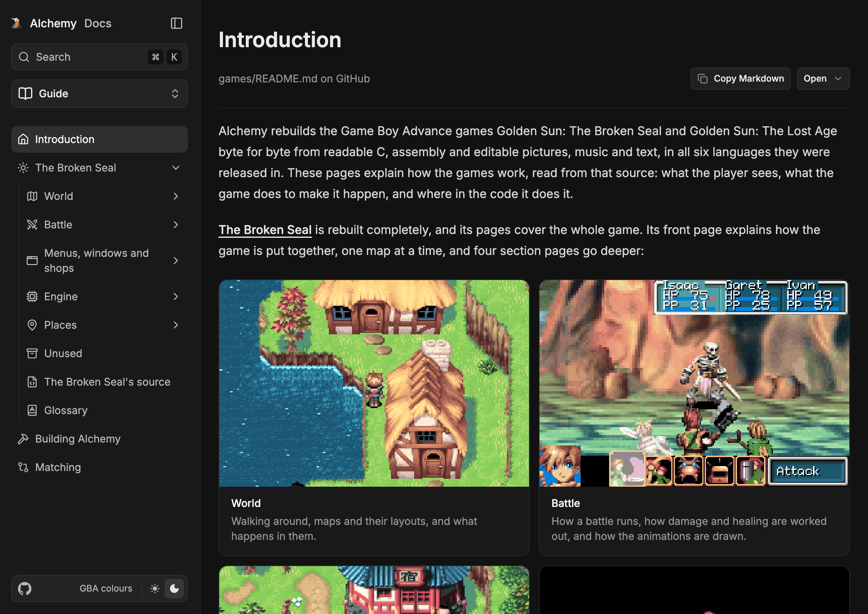Go to Glossary page

point(104,410)
